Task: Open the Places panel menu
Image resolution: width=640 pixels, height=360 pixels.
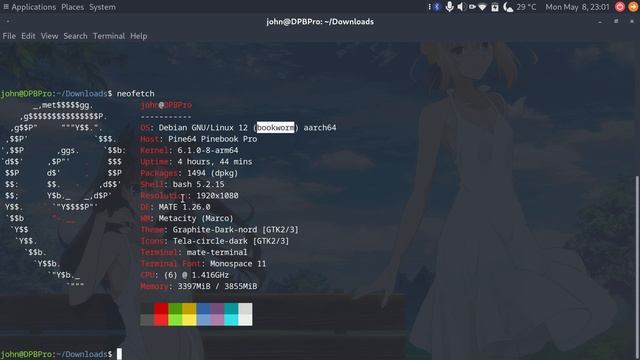Action: click(72, 7)
